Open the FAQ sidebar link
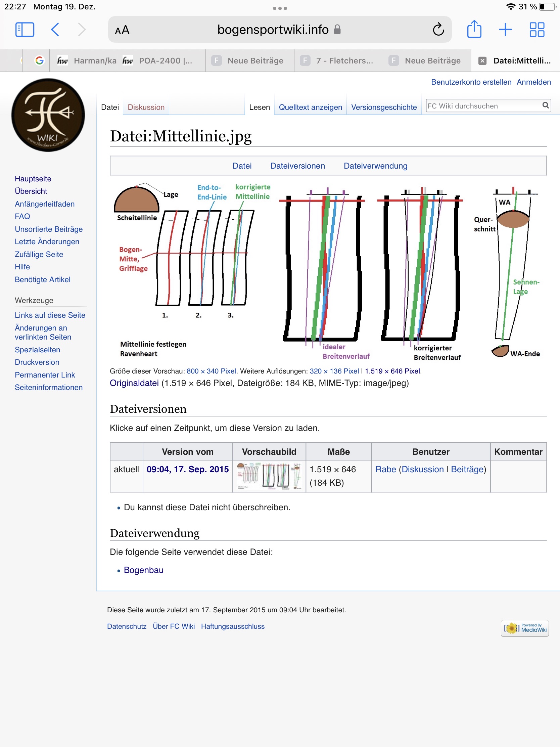560x747 pixels. (x=22, y=216)
